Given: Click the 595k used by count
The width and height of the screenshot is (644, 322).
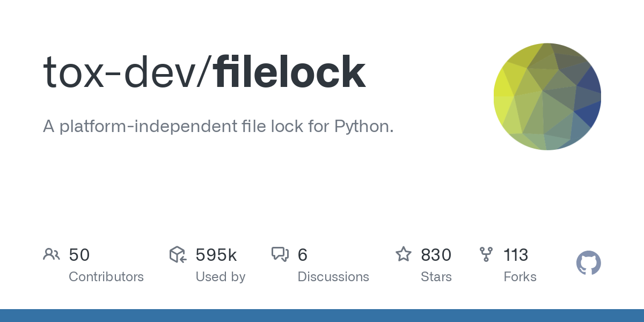Looking at the screenshot, I should point(216,255).
